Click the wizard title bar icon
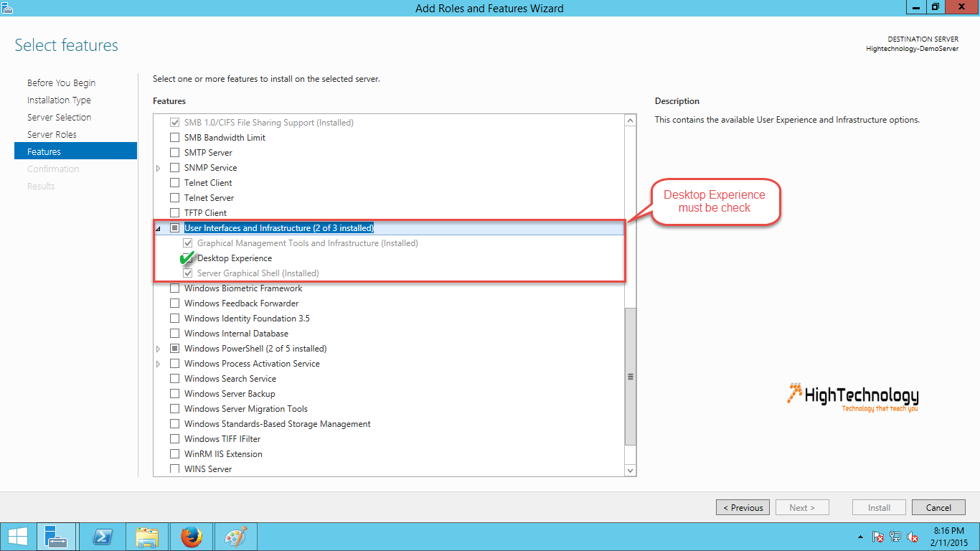Viewport: 980px width, 551px height. [6, 7]
